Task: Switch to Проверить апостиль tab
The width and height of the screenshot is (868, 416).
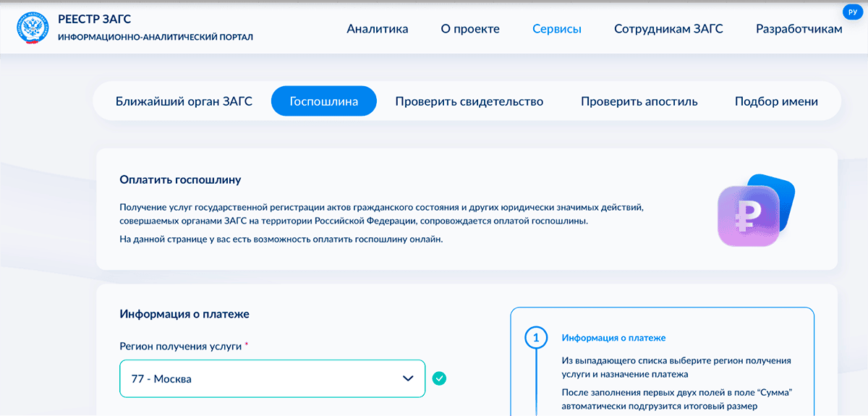Action: pyautogui.click(x=639, y=101)
